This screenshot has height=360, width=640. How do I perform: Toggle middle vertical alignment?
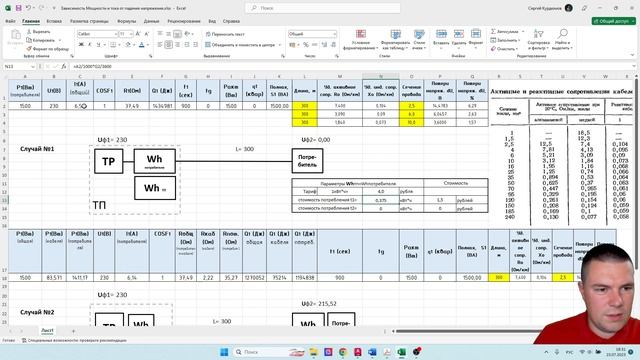click(169, 34)
